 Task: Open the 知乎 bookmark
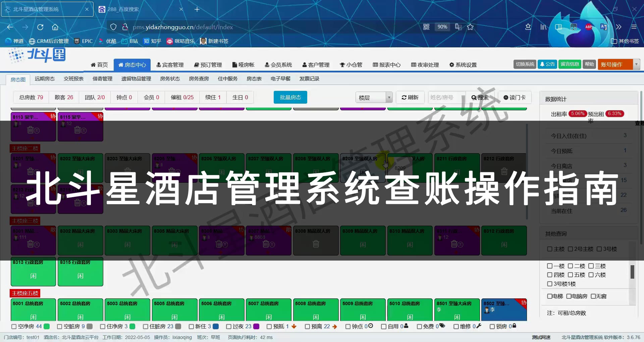pos(152,41)
